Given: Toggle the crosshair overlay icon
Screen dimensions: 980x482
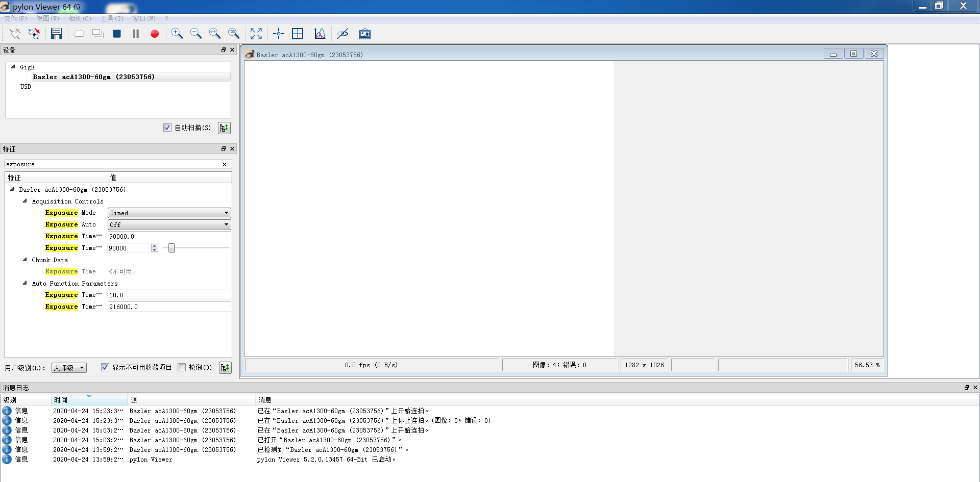Looking at the screenshot, I should [278, 34].
